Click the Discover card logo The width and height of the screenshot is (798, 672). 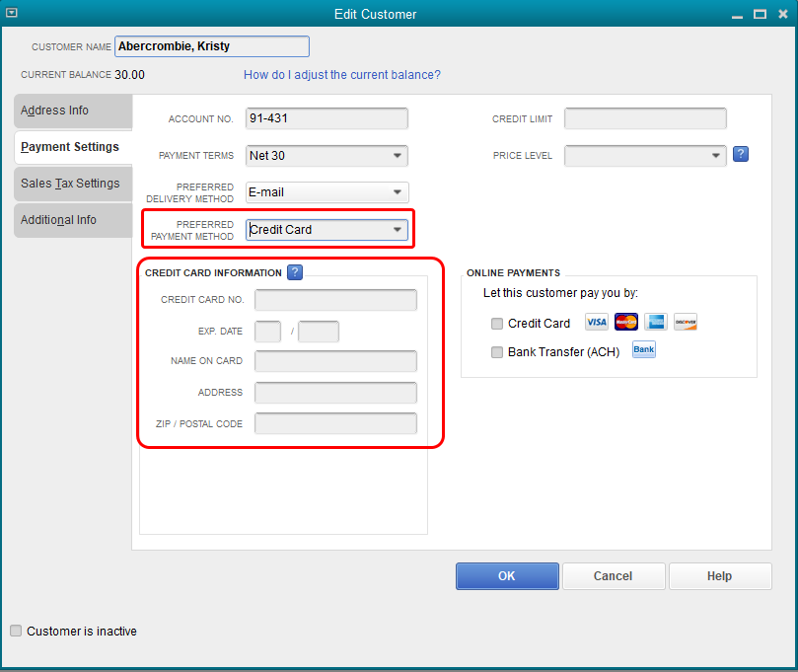pyautogui.click(x=686, y=322)
